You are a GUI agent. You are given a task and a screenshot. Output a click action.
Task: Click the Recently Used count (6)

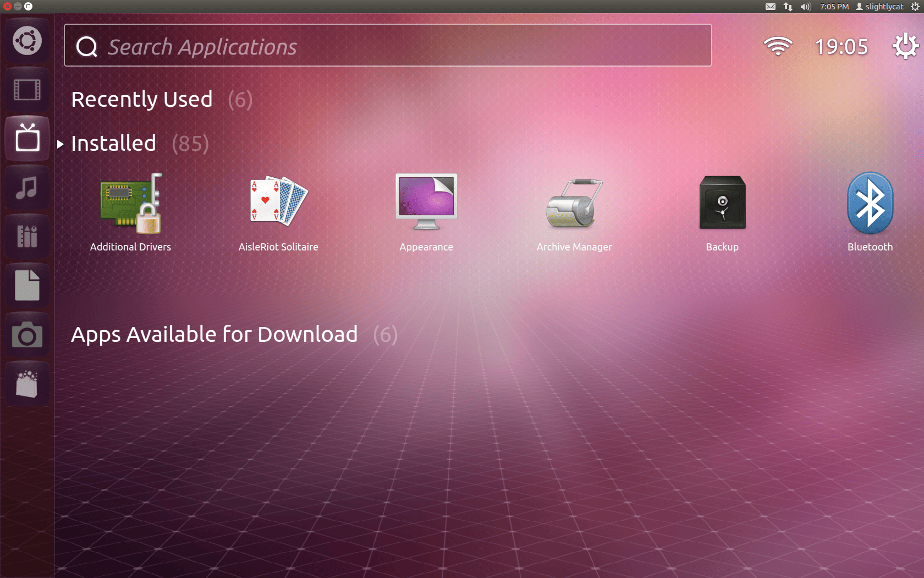click(240, 100)
